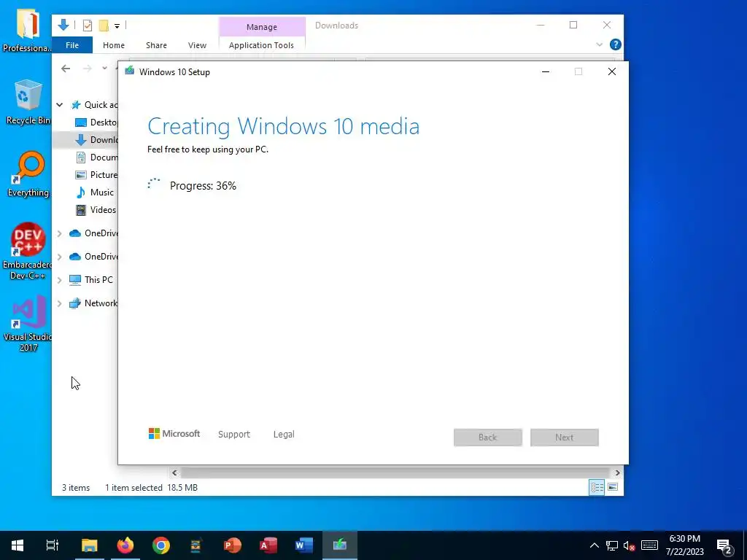This screenshot has height=560, width=747.
Task: Launch Visual Studio 2017 desktop shortcut
Action: click(x=28, y=323)
